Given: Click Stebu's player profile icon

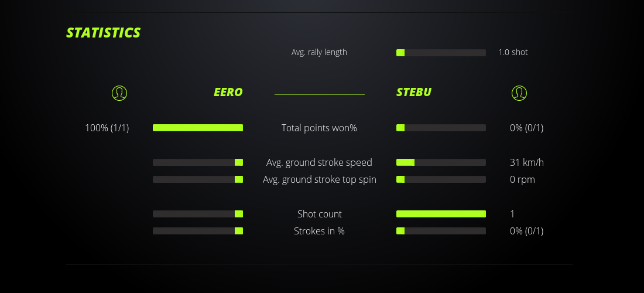Looking at the screenshot, I should click(519, 93).
